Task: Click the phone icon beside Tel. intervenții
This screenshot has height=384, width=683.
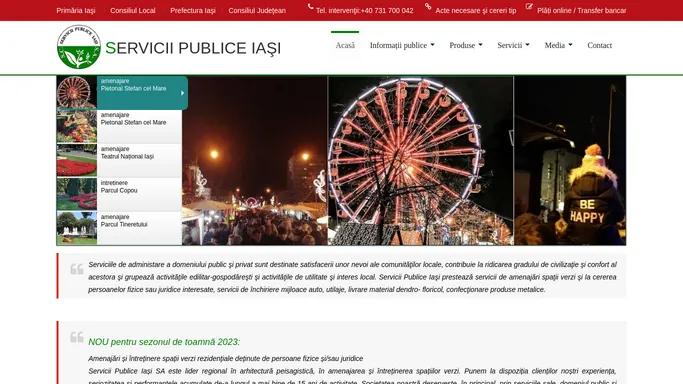Action: (x=311, y=7)
